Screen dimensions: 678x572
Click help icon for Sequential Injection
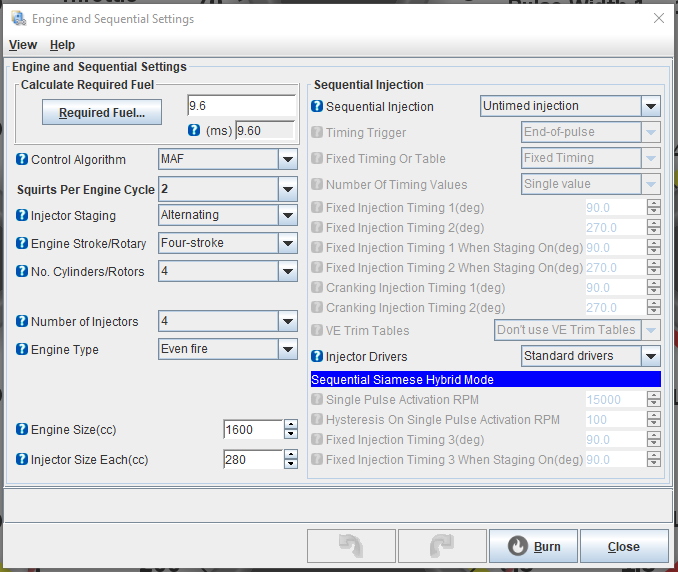(317, 106)
